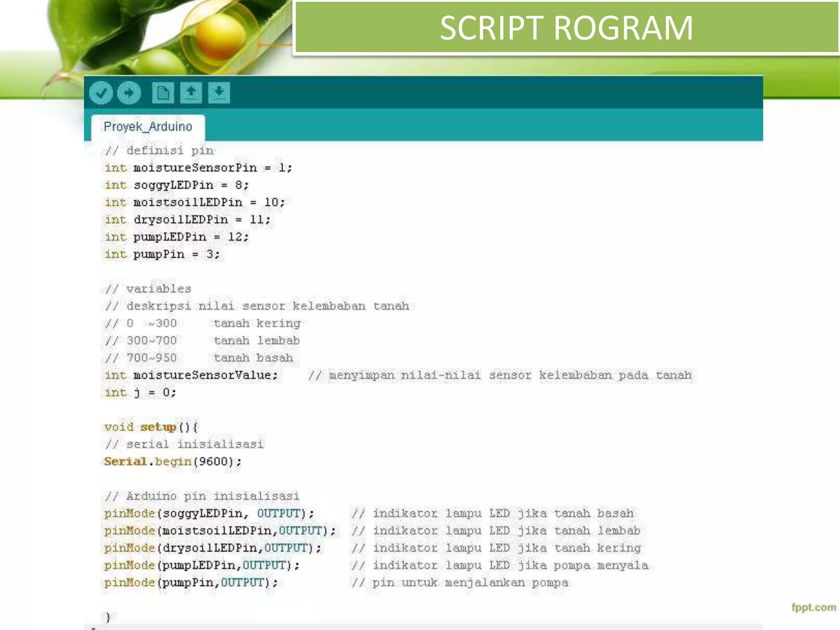
Task: Click comment 'indikator lampu LED jika tanah kering'
Action: (x=507, y=548)
